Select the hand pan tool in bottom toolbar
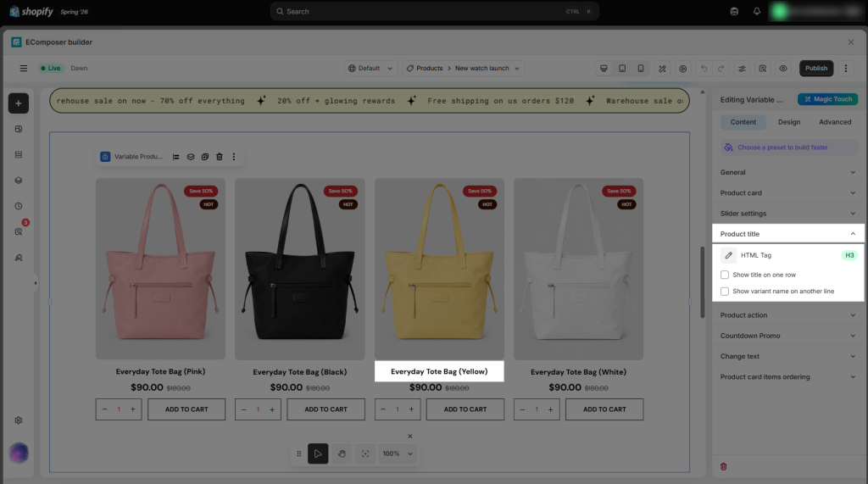Viewport: 868px width, 484px height. point(342,453)
